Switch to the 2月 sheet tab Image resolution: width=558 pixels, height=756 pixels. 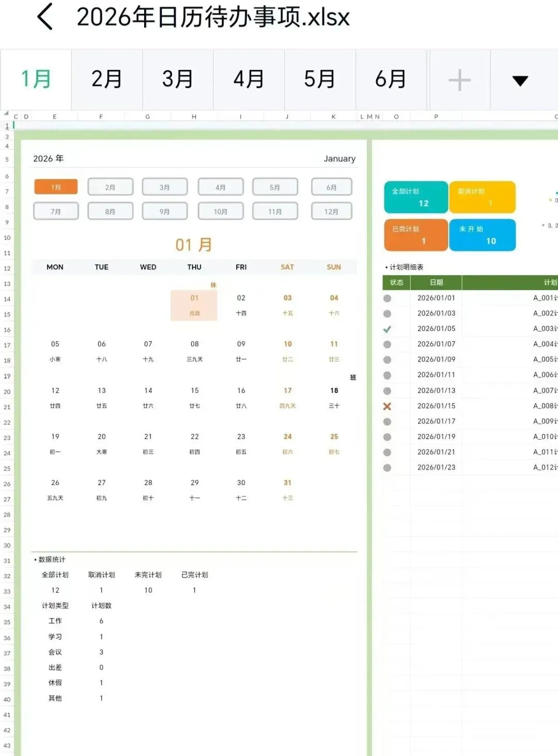click(106, 80)
